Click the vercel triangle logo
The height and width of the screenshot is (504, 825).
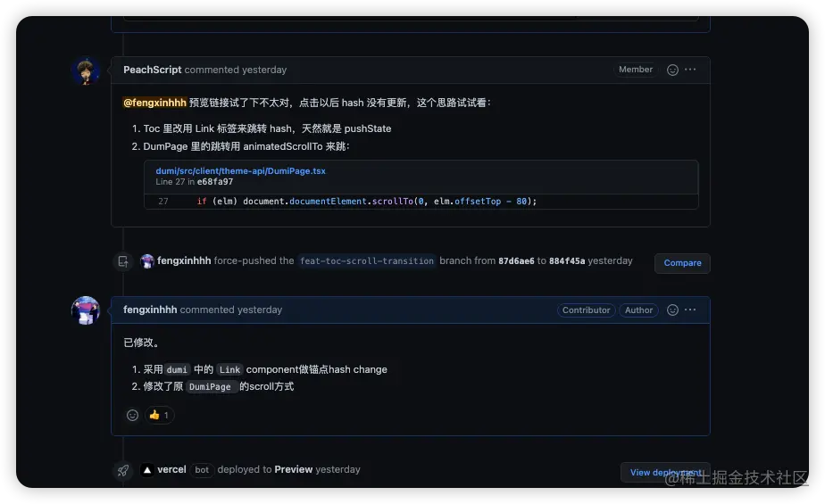click(147, 470)
